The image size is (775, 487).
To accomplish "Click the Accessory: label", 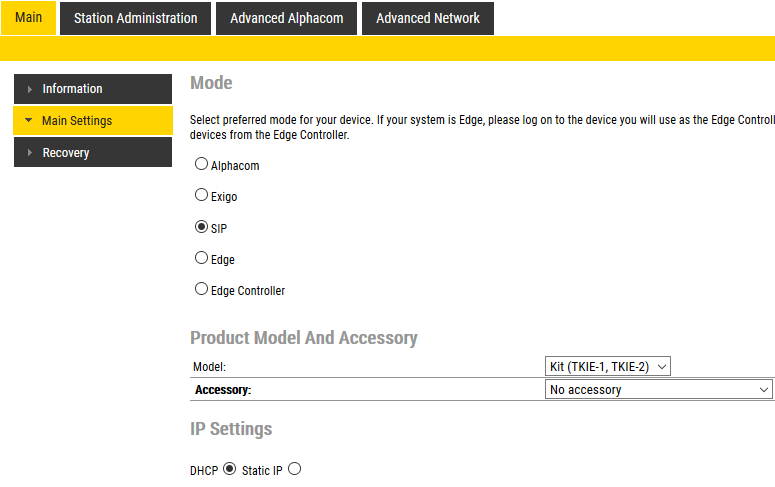I will click(x=223, y=390).
